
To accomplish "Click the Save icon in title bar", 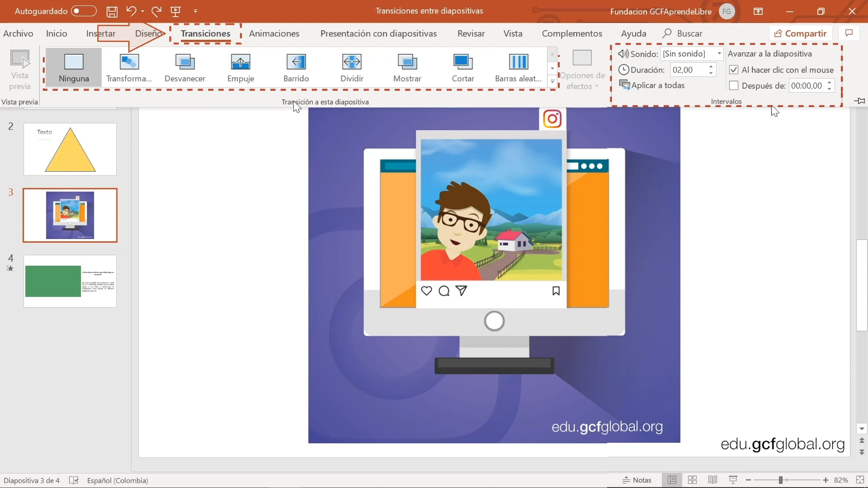I will (x=112, y=12).
